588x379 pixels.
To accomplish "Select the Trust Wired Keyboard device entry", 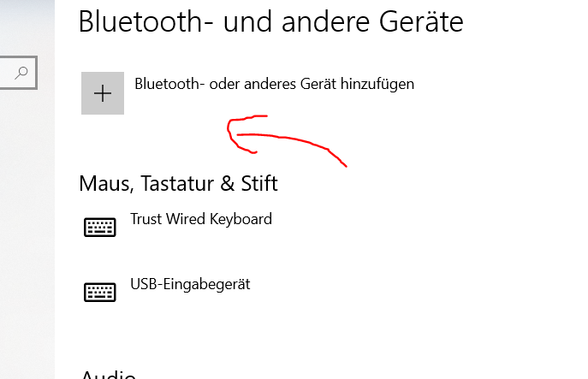I will tap(200, 219).
